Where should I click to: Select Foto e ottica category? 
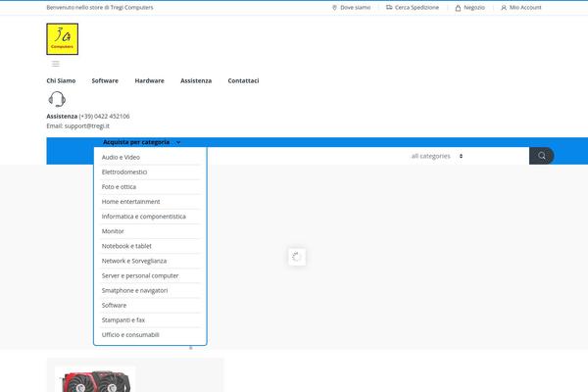click(x=150, y=187)
